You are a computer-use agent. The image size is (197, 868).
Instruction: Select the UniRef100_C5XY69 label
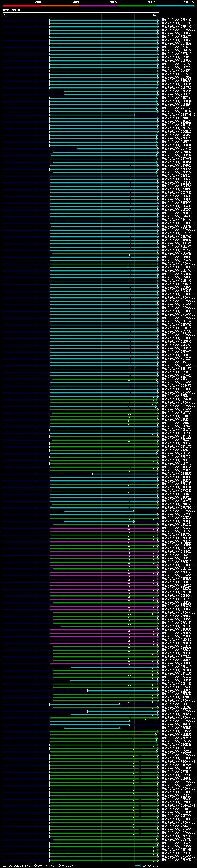coord(176,64)
